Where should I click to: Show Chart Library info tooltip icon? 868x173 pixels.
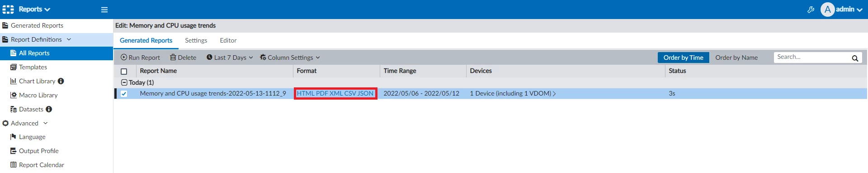click(61, 81)
